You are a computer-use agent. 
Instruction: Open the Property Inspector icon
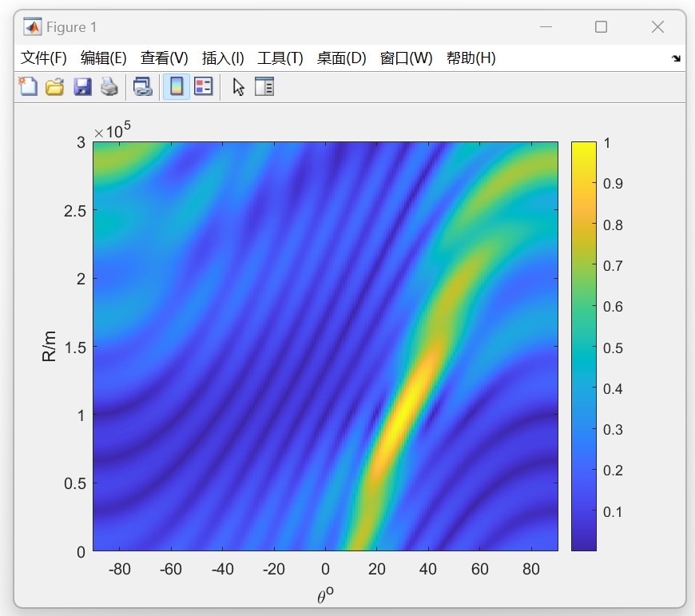[264, 86]
